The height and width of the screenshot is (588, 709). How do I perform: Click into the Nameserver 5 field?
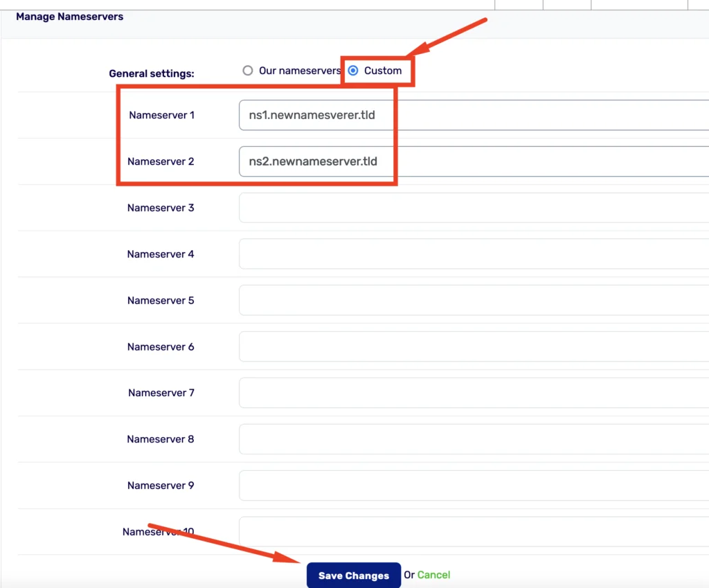coord(474,301)
